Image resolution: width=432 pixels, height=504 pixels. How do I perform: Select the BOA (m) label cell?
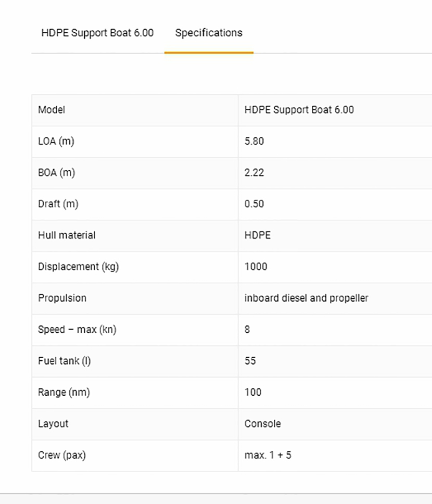(x=56, y=172)
